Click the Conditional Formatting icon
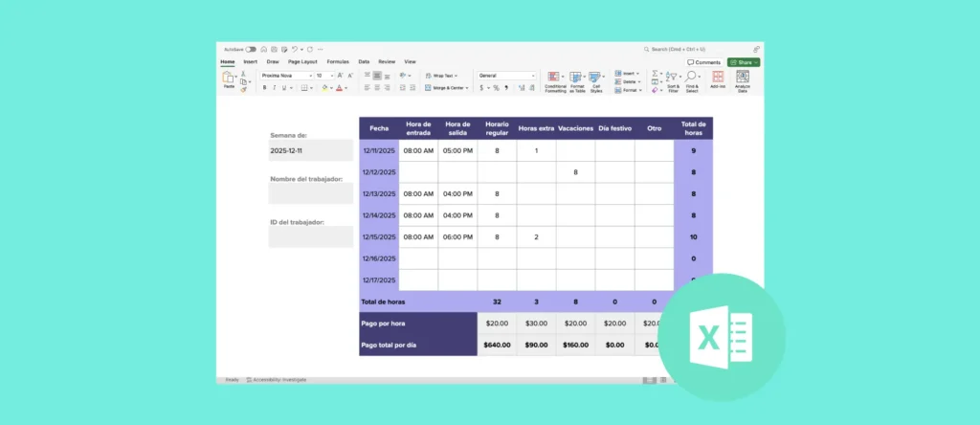 click(x=555, y=78)
